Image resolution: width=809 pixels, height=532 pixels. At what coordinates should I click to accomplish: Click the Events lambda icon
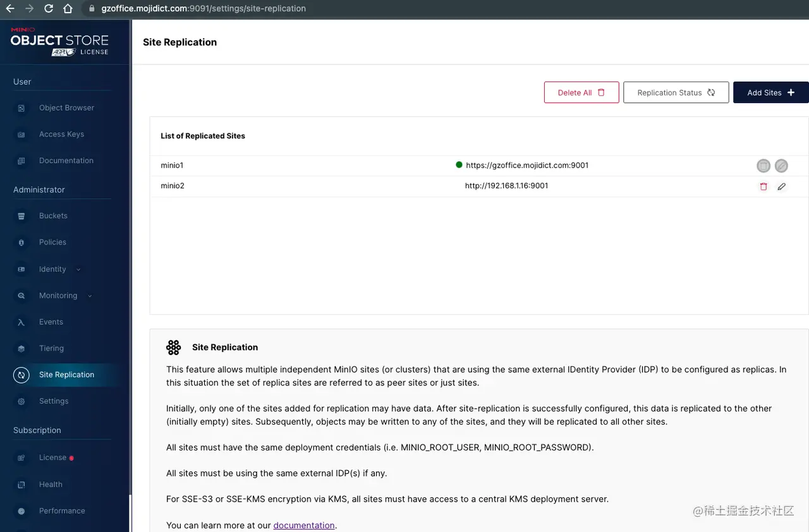click(x=21, y=322)
